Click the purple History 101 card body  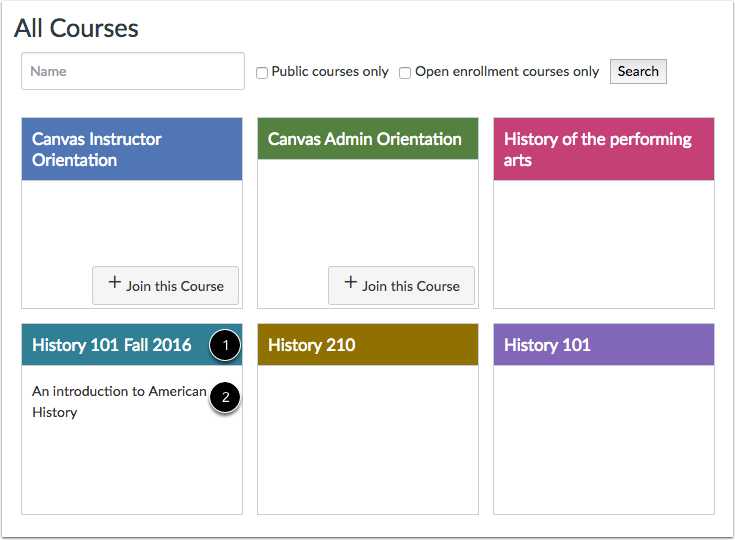click(604, 440)
